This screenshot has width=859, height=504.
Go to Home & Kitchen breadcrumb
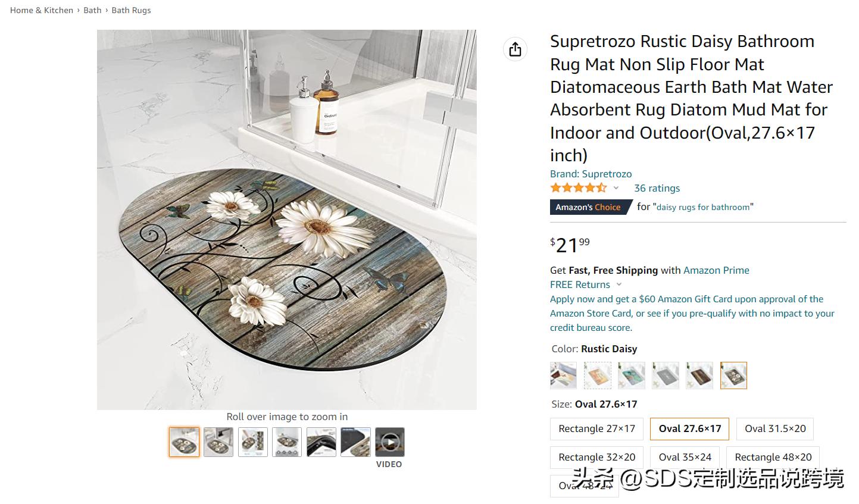[42, 10]
